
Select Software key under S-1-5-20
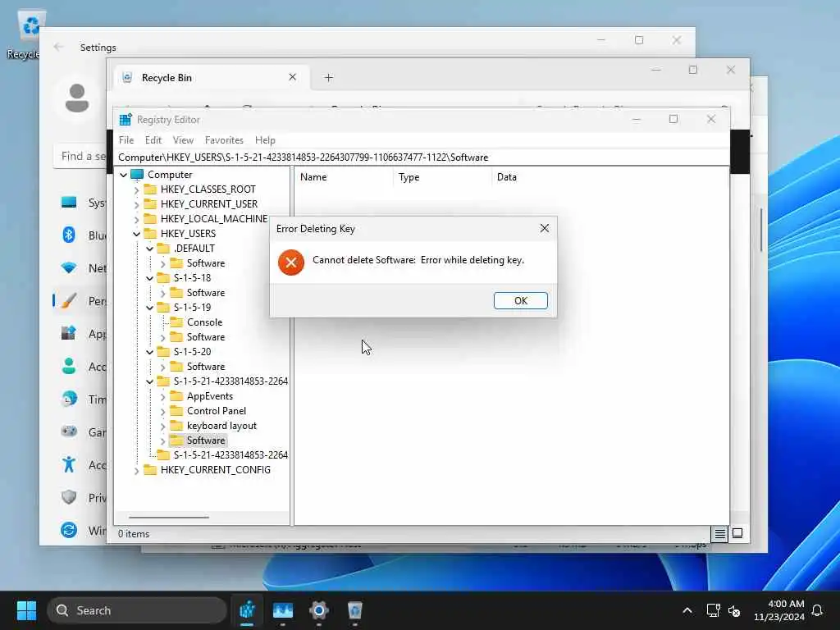click(x=206, y=367)
